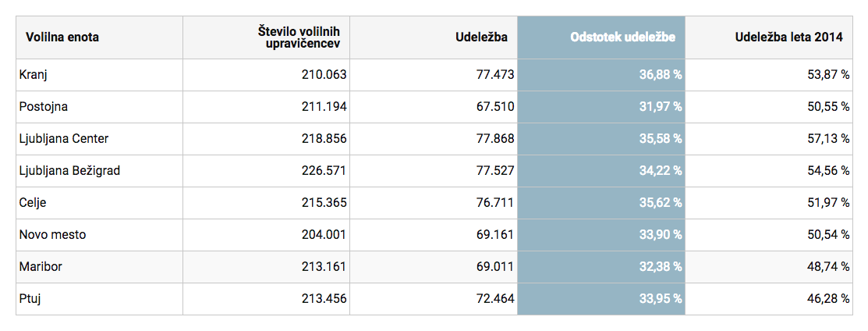Sort by Volilna enota column header
Viewport: 868px width, 331px height.
click(x=62, y=37)
